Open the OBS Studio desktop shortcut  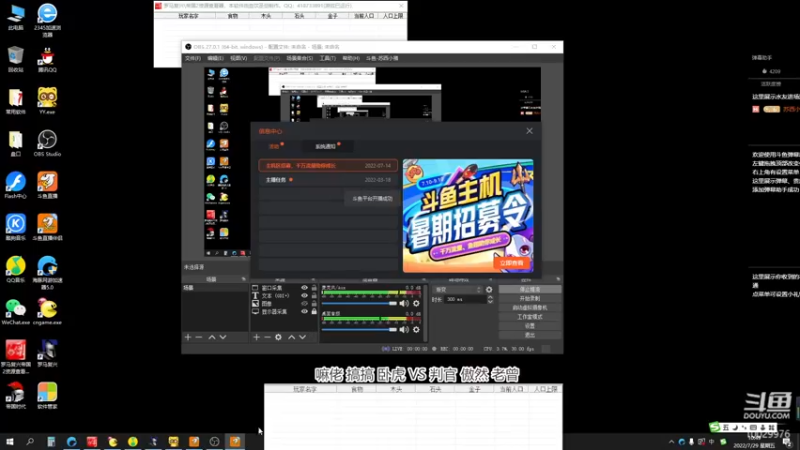coord(47,142)
